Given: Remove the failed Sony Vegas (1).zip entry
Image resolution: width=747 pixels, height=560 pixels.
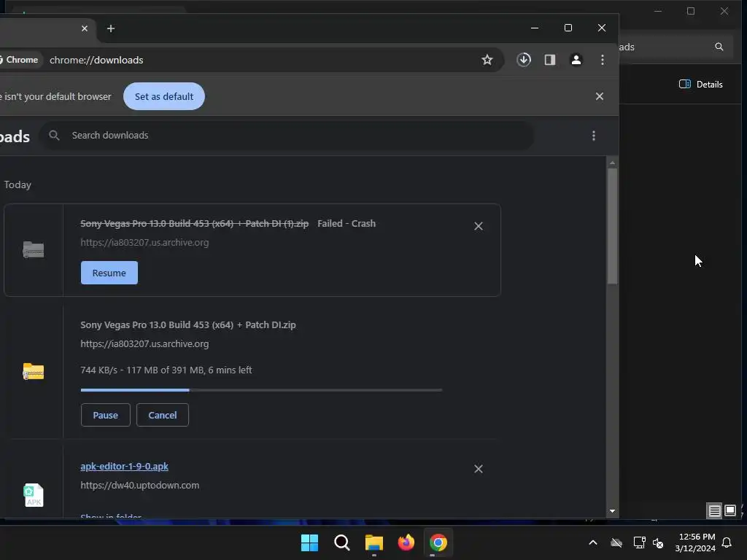Looking at the screenshot, I should (x=479, y=226).
